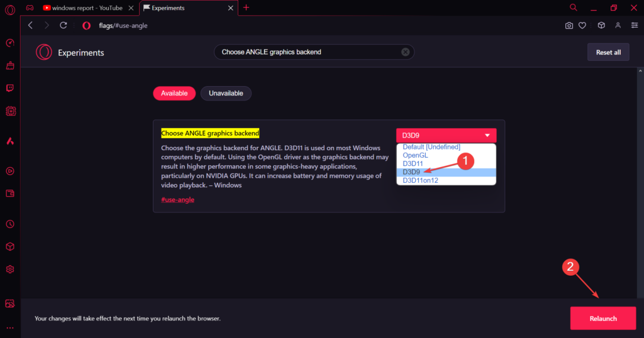Click the Experiments page Opera logo

44,52
